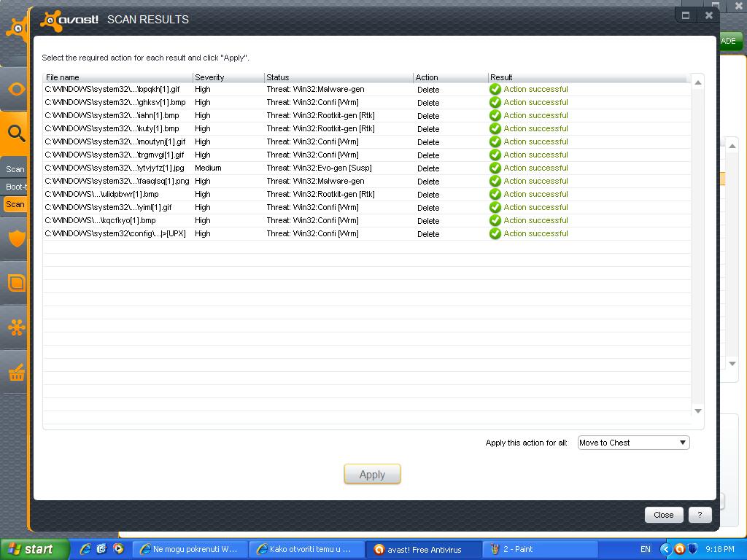Click green check icon for [UPX] row result
Image resolution: width=747 pixels, height=560 pixels.
tap(495, 233)
